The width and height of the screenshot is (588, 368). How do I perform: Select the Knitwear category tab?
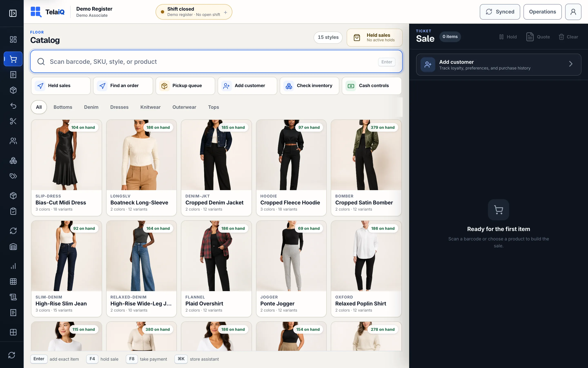pyautogui.click(x=150, y=107)
